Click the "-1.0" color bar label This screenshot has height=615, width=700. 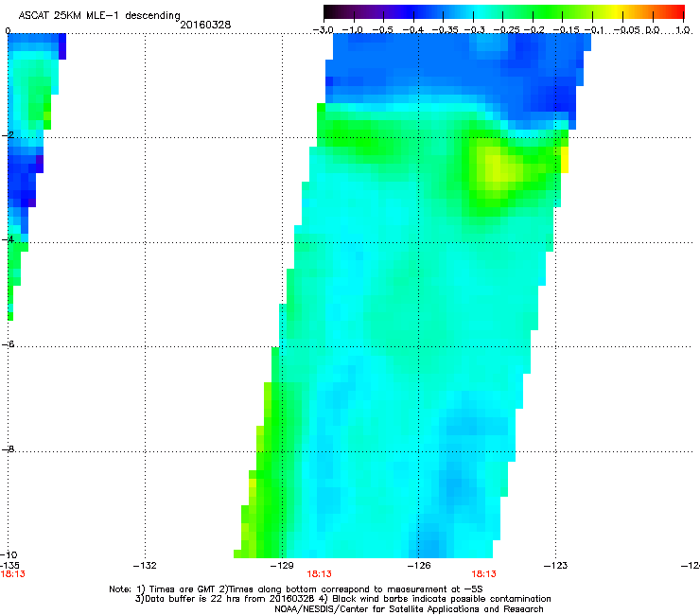point(353,30)
